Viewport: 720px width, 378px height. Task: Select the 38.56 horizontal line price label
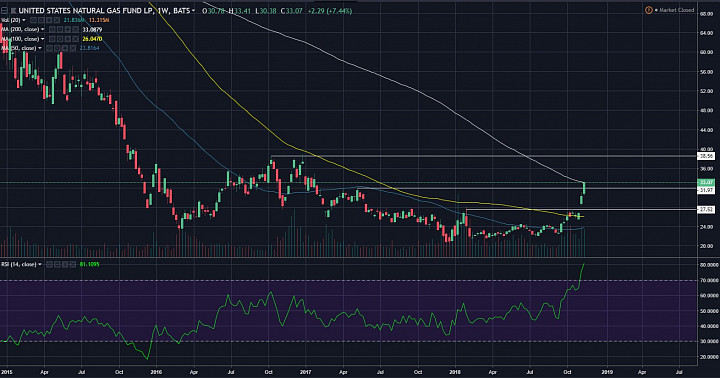coord(705,156)
